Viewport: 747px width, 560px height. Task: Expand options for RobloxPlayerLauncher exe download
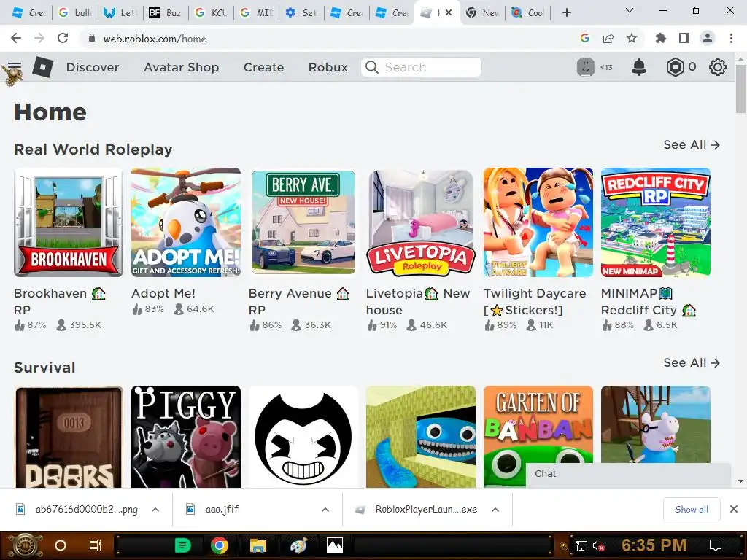(x=495, y=510)
